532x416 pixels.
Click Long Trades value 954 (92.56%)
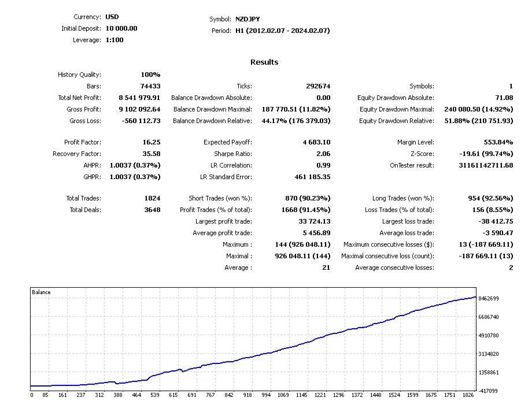(490, 198)
